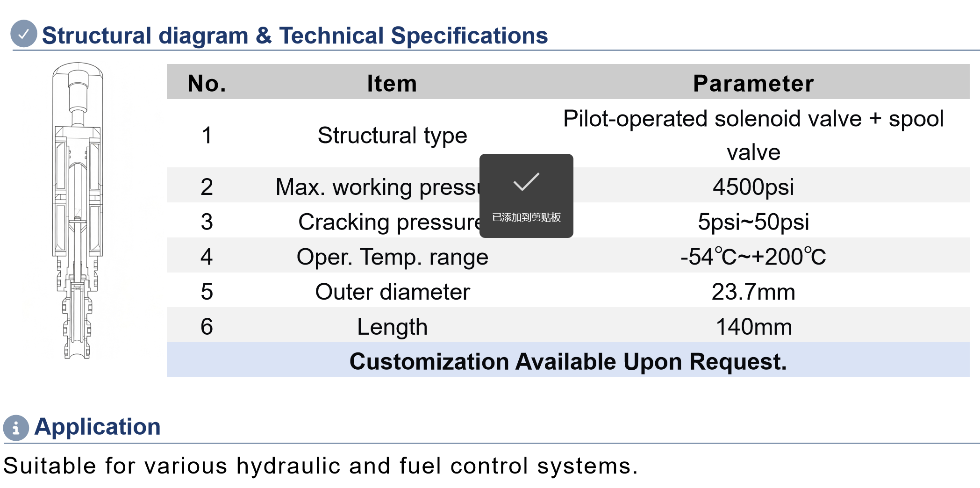Screen dimensions: 980x488
Task: Click 'Customization Available Upon Request.' banner row
Action: (x=568, y=360)
